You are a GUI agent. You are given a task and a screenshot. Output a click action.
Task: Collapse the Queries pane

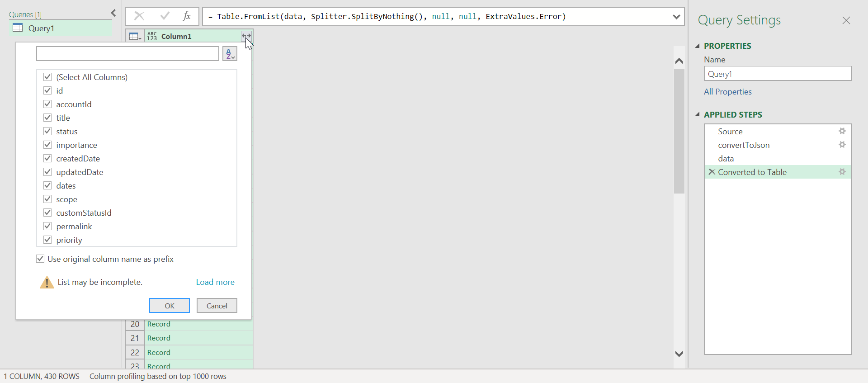(x=113, y=14)
